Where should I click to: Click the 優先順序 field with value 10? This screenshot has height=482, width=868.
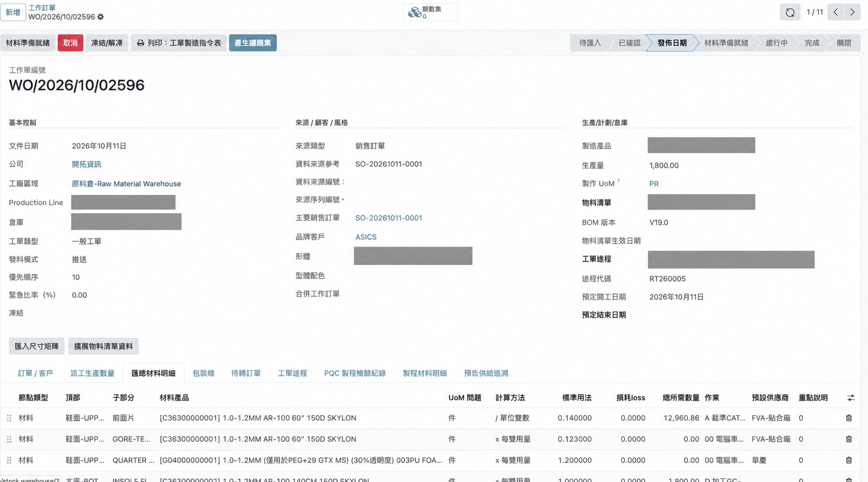click(x=76, y=277)
